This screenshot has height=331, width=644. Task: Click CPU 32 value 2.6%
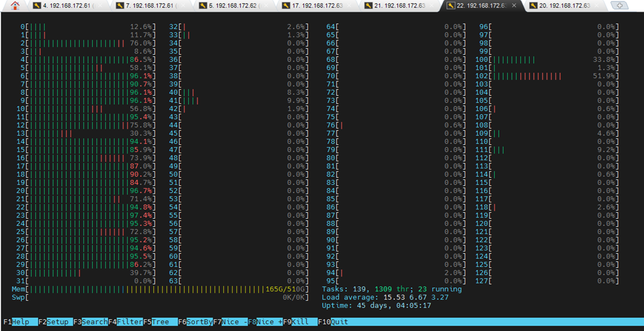click(296, 27)
